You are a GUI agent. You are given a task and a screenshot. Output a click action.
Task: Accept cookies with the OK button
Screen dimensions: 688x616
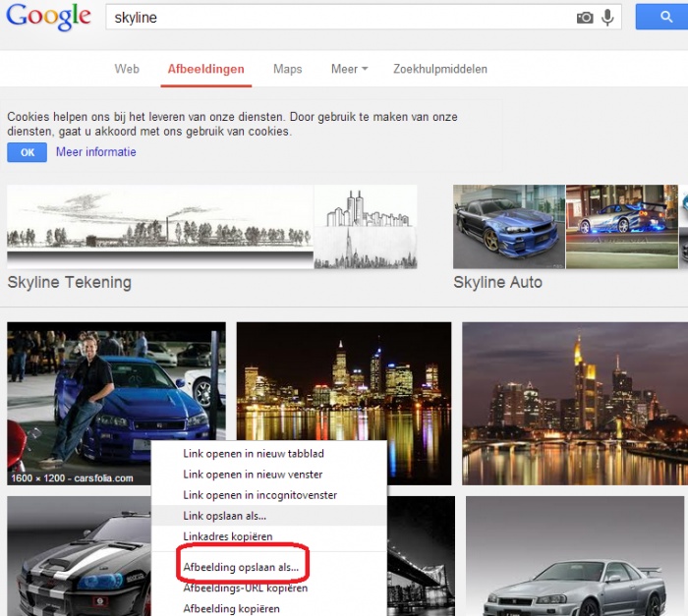tap(28, 152)
